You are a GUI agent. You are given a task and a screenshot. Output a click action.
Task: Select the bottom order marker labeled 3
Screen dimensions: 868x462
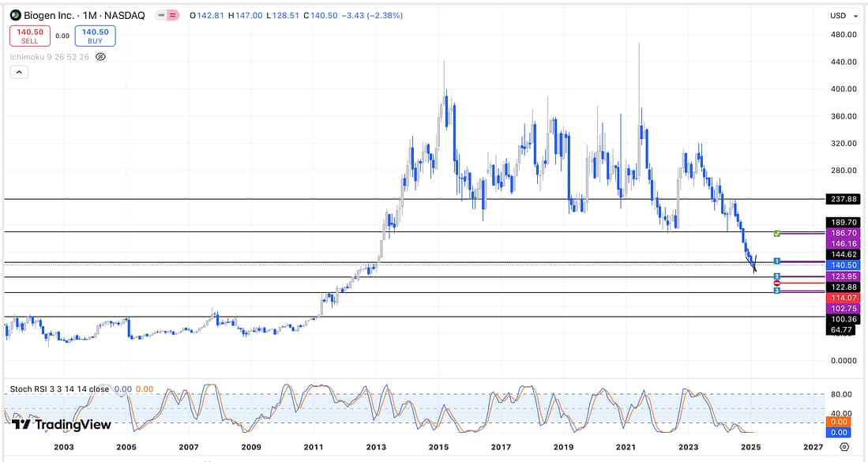pyautogui.click(x=777, y=291)
